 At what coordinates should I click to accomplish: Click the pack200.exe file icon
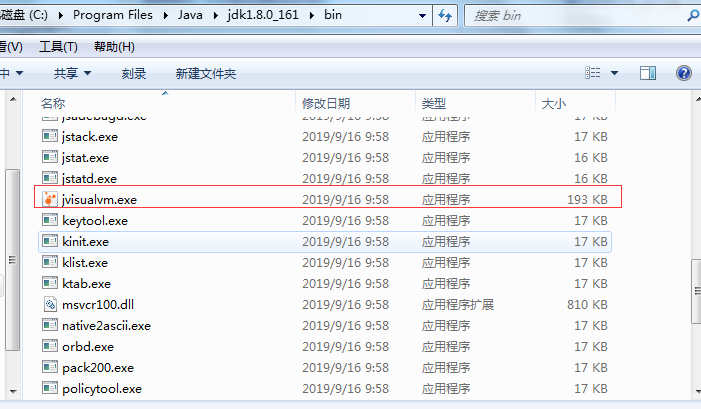(x=50, y=367)
